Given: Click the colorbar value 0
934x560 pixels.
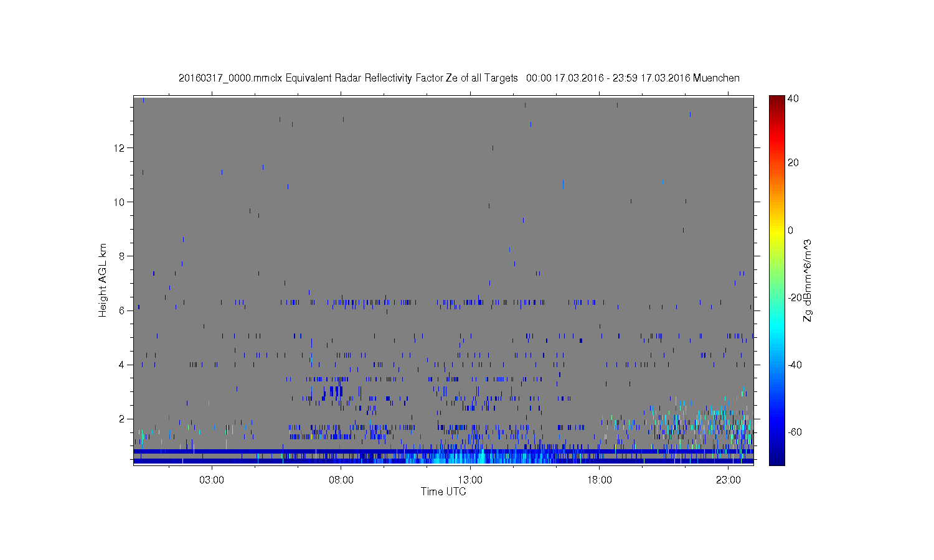Looking at the screenshot, I should [x=791, y=230].
